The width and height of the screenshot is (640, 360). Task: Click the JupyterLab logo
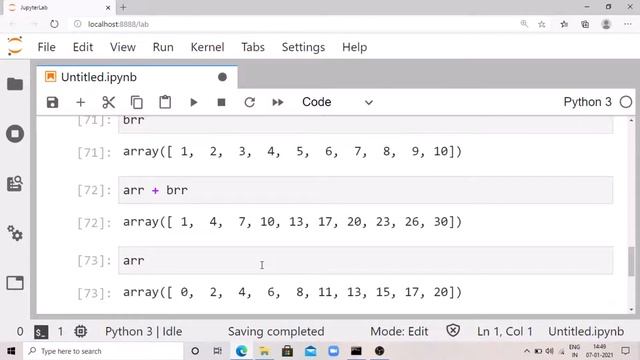point(15,46)
